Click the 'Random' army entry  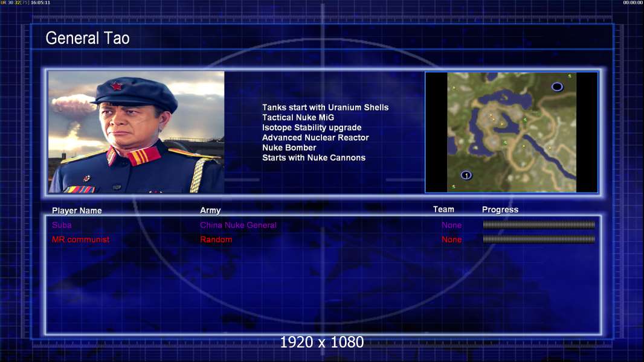[x=216, y=240]
